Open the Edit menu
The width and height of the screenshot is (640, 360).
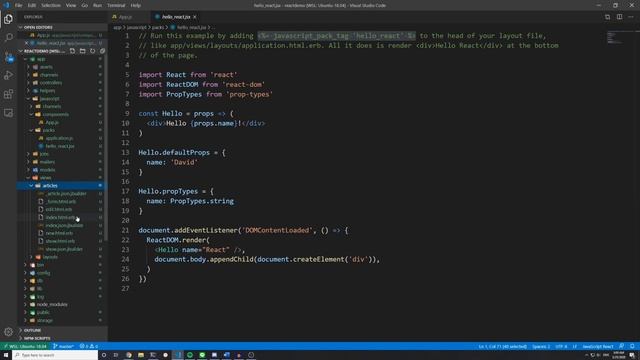pos(32,5)
